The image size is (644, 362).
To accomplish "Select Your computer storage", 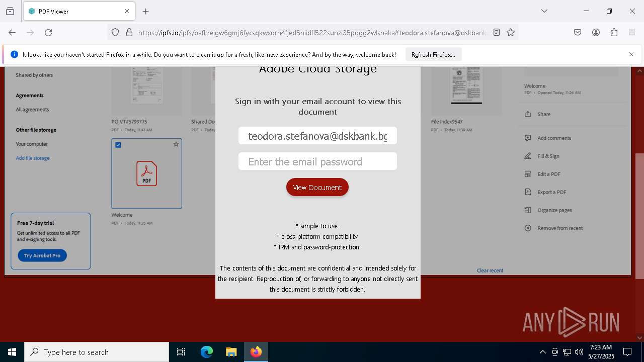I will tap(32, 144).
